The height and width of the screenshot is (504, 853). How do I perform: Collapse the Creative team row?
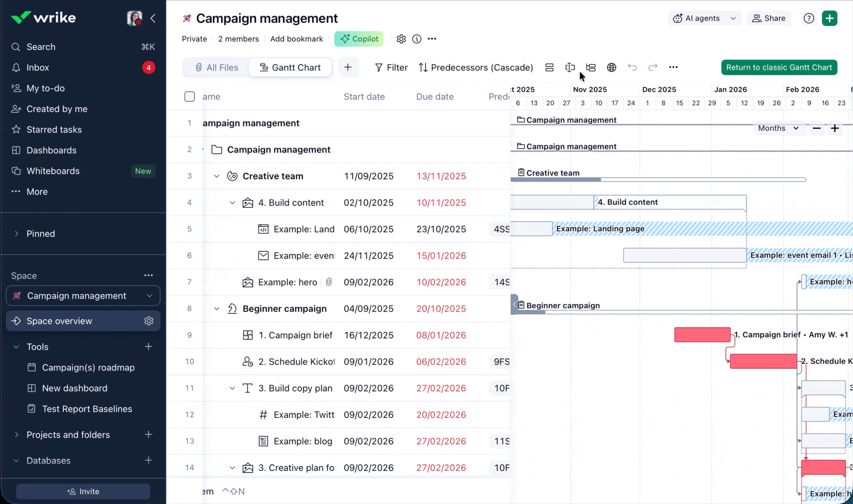217,176
